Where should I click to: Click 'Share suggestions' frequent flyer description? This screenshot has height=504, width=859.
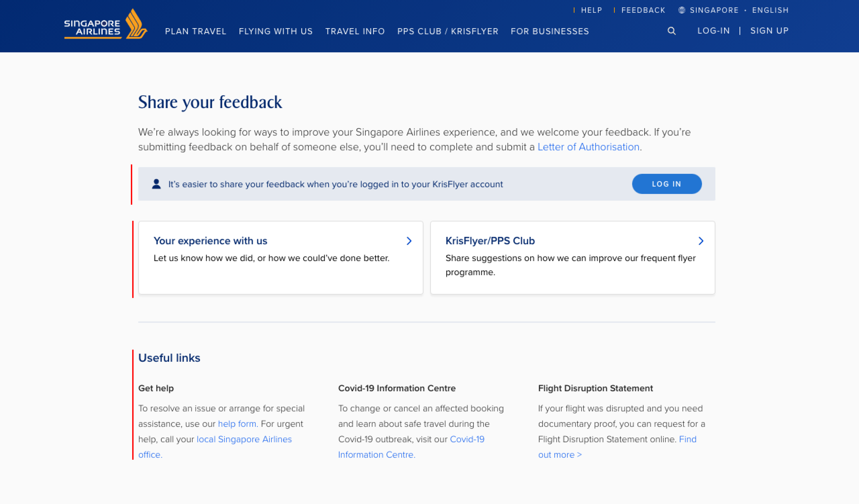[x=570, y=265]
